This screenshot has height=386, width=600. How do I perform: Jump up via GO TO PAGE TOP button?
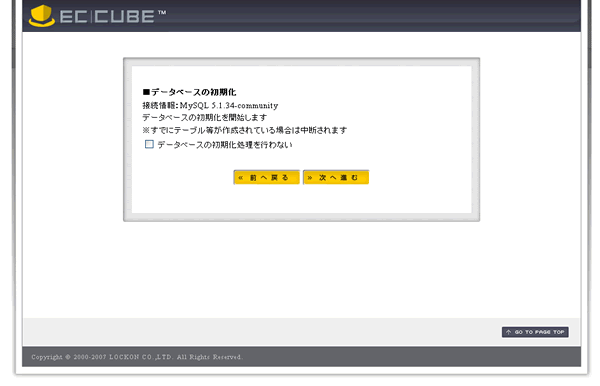pos(535,332)
